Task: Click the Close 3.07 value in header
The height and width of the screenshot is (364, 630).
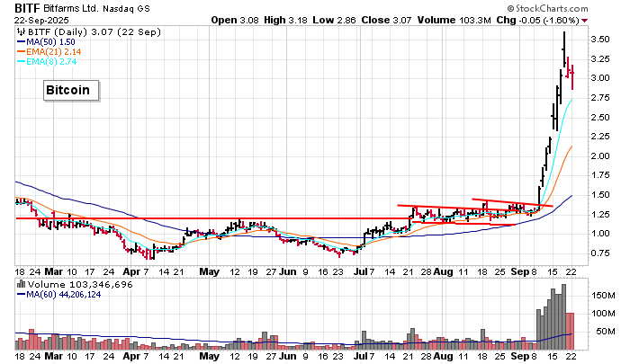Action: 383,19
